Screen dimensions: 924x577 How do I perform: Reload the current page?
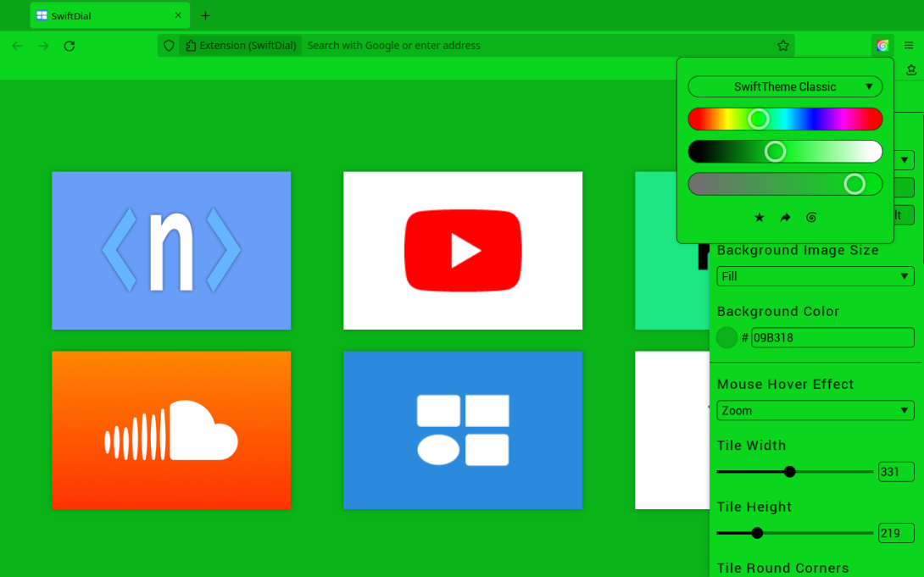click(x=70, y=46)
